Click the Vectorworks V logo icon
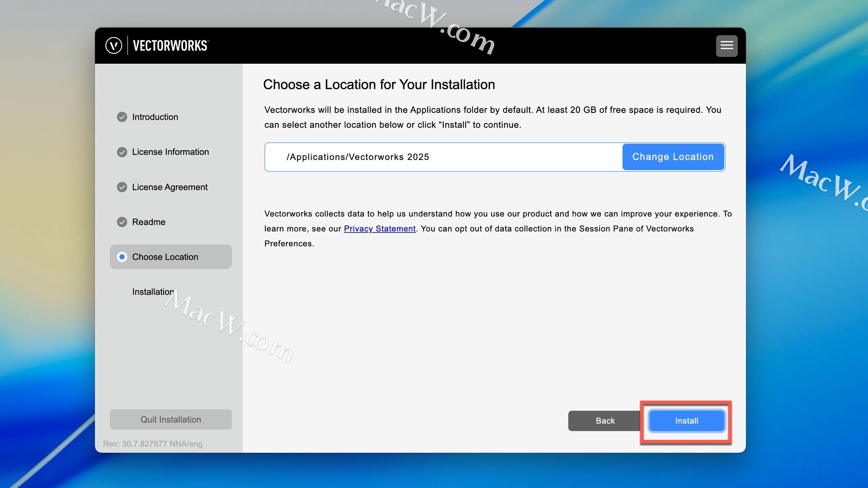The image size is (868, 488). tap(113, 46)
